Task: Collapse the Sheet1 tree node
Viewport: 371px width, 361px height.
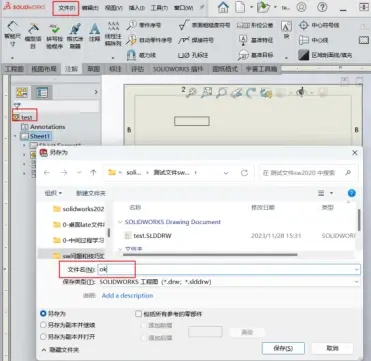Action: [15, 136]
